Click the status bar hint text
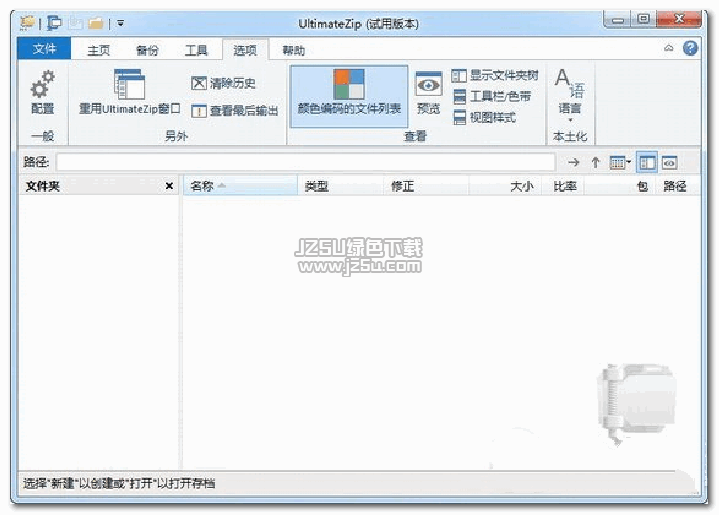Viewport: 719px width, 515px height. point(119,483)
